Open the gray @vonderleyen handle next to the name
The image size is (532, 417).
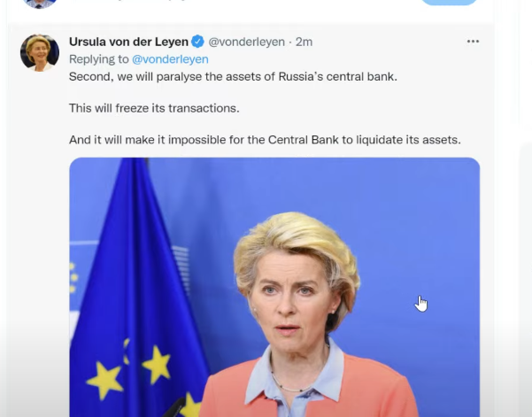(246, 42)
